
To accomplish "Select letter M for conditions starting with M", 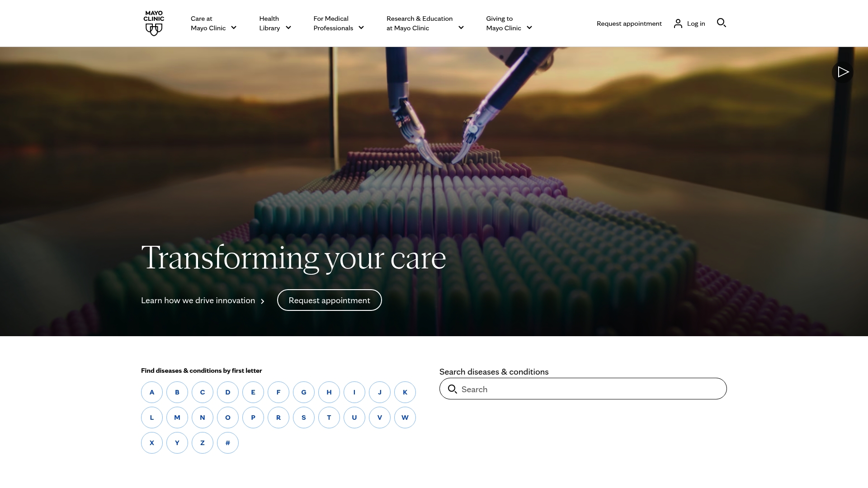I will pos(177,418).
